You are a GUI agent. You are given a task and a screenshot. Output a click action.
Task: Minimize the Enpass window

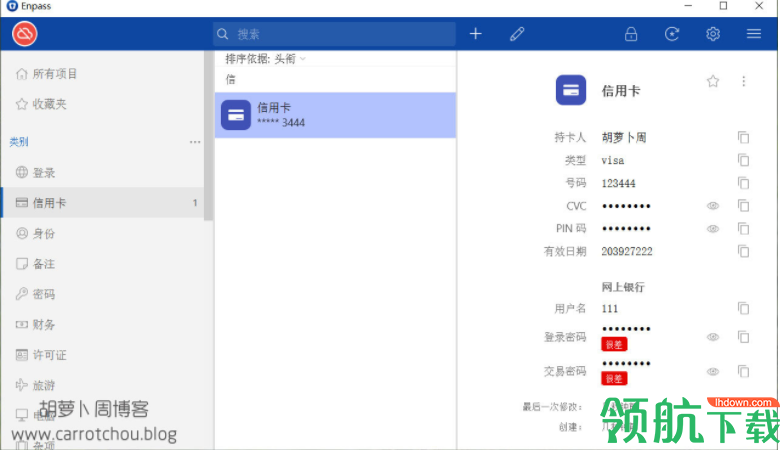click(688, 6)
